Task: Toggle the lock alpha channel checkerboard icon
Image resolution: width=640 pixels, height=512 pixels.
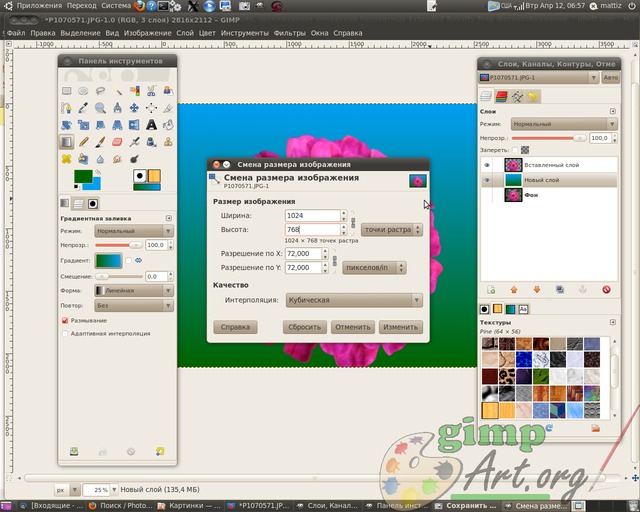Action: point(525,150)
